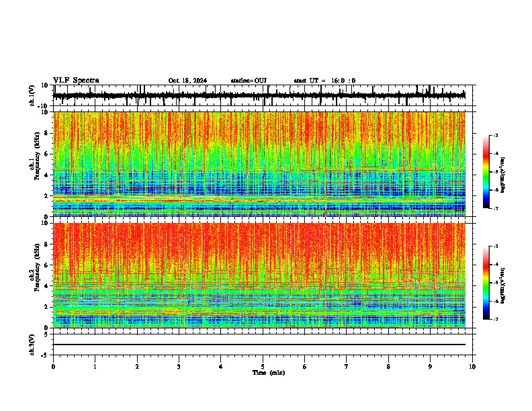Screen dimensions: 532x411
Task: Click the time axis tick "1"
Action: coord(95,367)
